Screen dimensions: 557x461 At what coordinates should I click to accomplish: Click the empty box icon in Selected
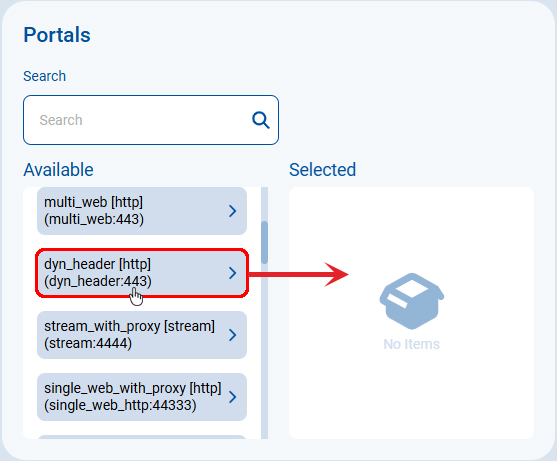click(412, 301)
